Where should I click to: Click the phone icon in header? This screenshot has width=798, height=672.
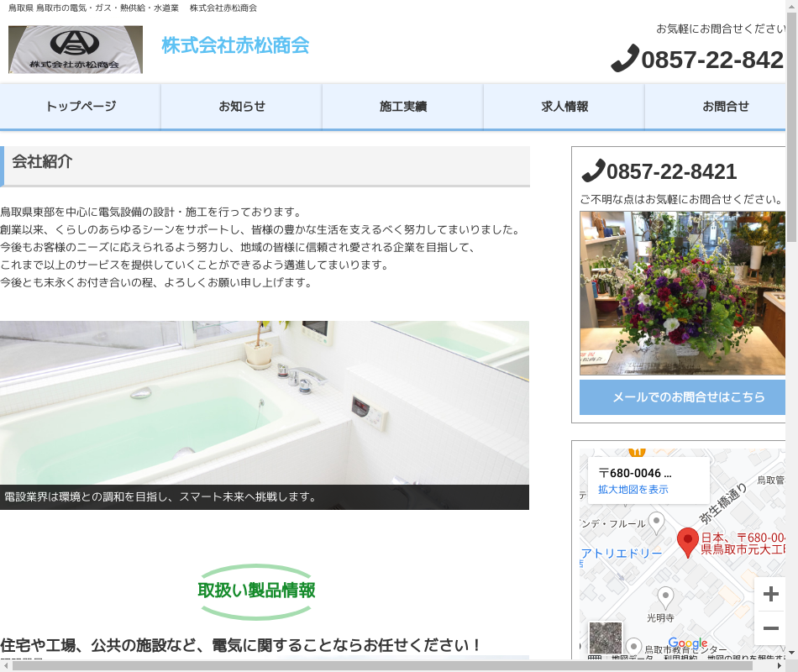[625, 60]
